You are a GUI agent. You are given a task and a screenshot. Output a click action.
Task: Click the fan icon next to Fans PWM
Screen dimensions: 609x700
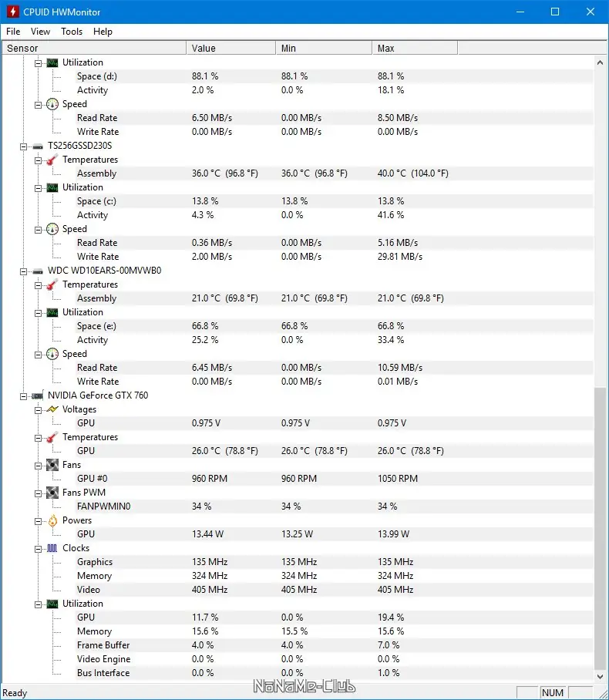tap(52, 493)
